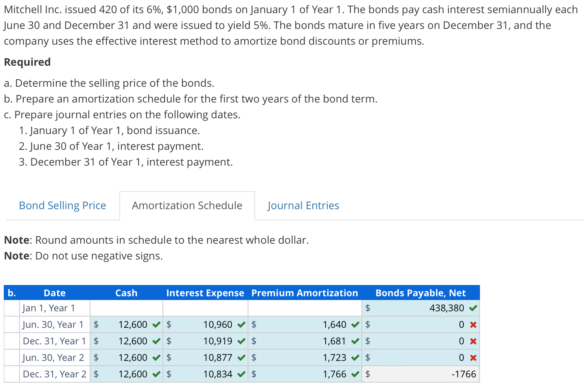Click the red X on Jun. 30 Year 1 row
The width and height of the screenshot is (588, 386).
(473, 324)
